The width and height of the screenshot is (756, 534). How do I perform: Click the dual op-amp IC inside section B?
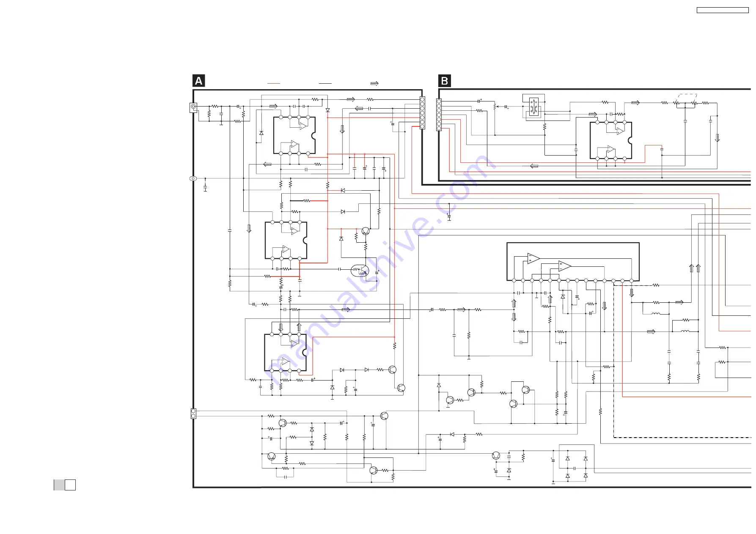click(x=611, y=141)
